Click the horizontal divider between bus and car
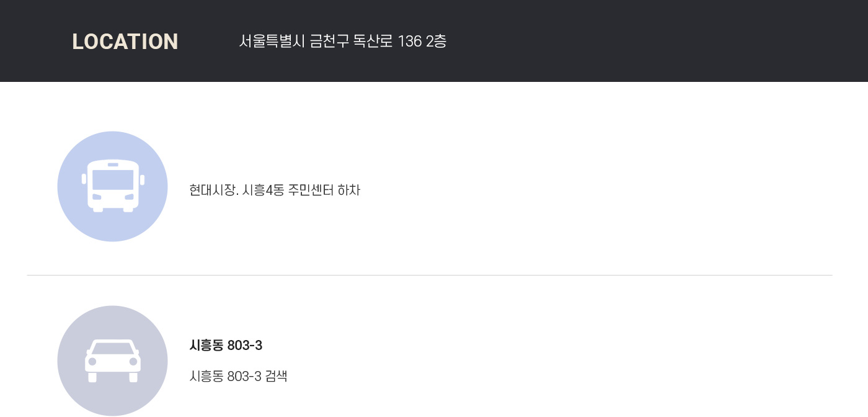This screenshot has width=868, height=417. click(x=430, y=275)
